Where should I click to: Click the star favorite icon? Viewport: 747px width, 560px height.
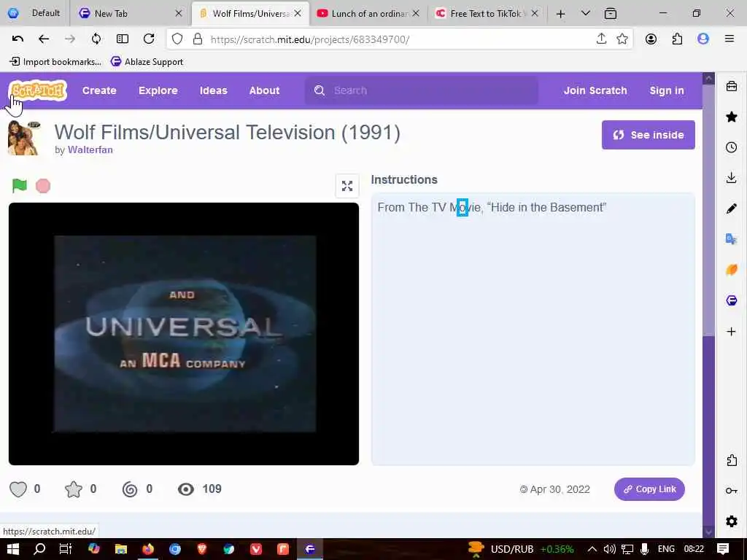pos(74,489)
